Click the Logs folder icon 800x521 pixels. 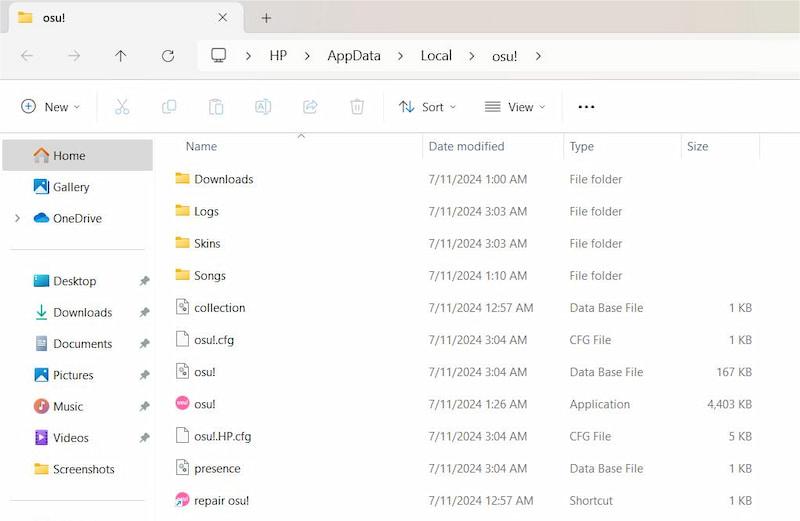(x=182, y=210)
